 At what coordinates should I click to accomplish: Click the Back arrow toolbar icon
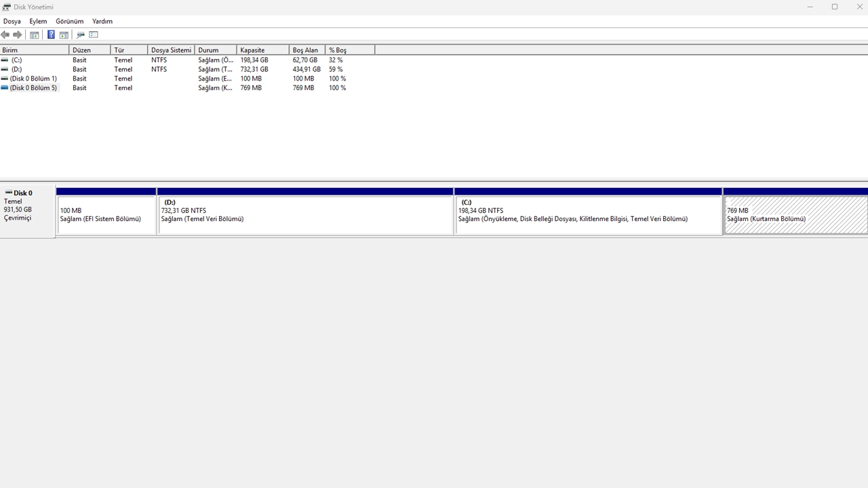coord(5,35)
